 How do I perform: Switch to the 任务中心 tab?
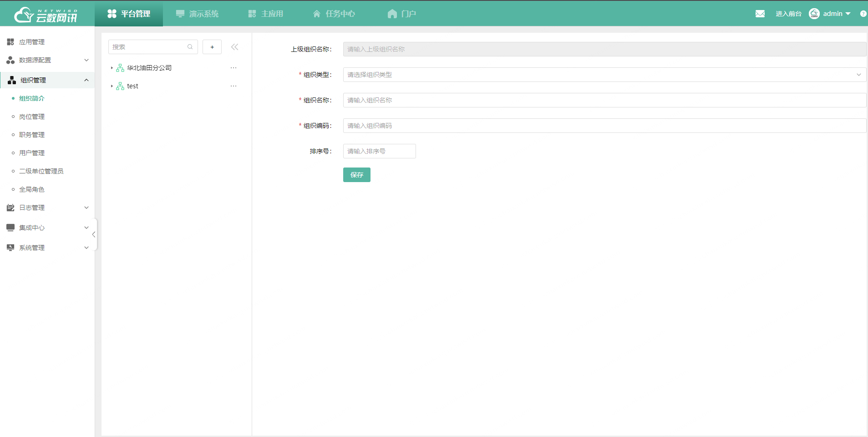pyautogui.click(x=334, y=13)
